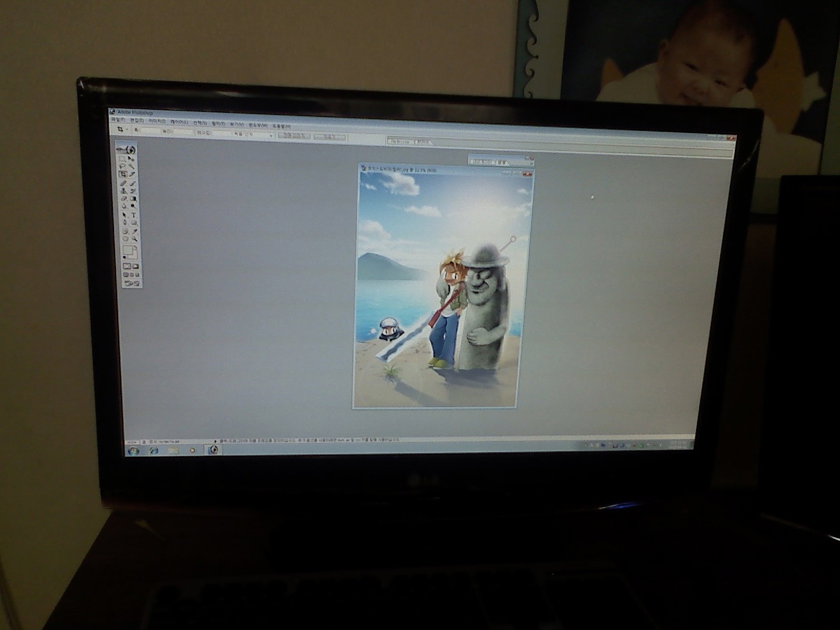The height and width of the screenshot is (630, 840).
Task: Select the Eraser tool
Action: click(x=124, y=198)
